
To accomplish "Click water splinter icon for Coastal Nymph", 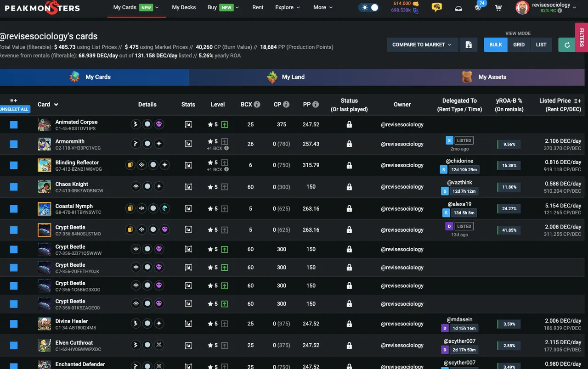I will (x=164, y=208).
